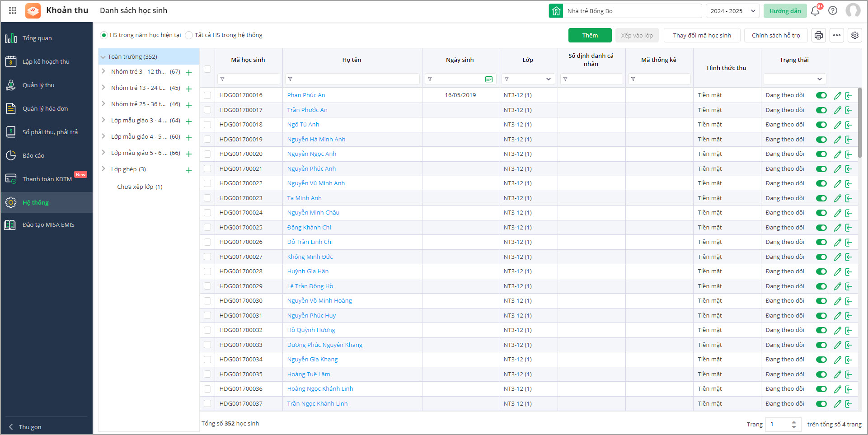868x435 pixels.
Task: Tick checkbox for HDG001700027
Action: (207, 257)
